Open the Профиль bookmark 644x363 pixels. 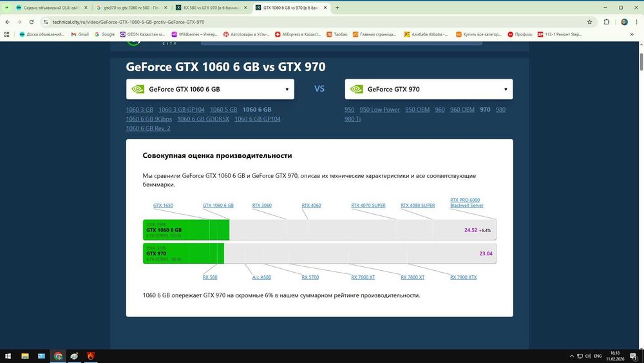click(x=520, y=35)
